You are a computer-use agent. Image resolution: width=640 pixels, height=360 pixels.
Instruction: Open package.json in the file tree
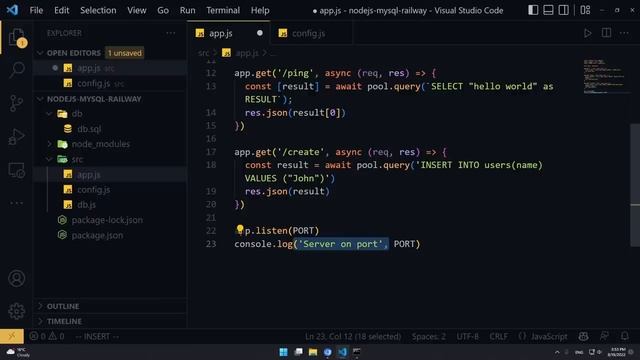[x=97, y=236]
